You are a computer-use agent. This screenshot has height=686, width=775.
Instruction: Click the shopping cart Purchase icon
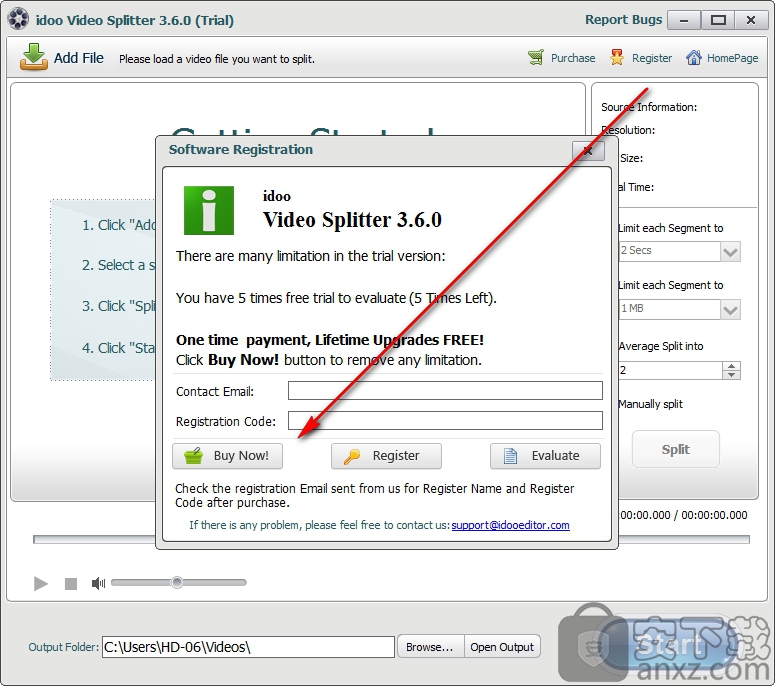coord(536,57)
